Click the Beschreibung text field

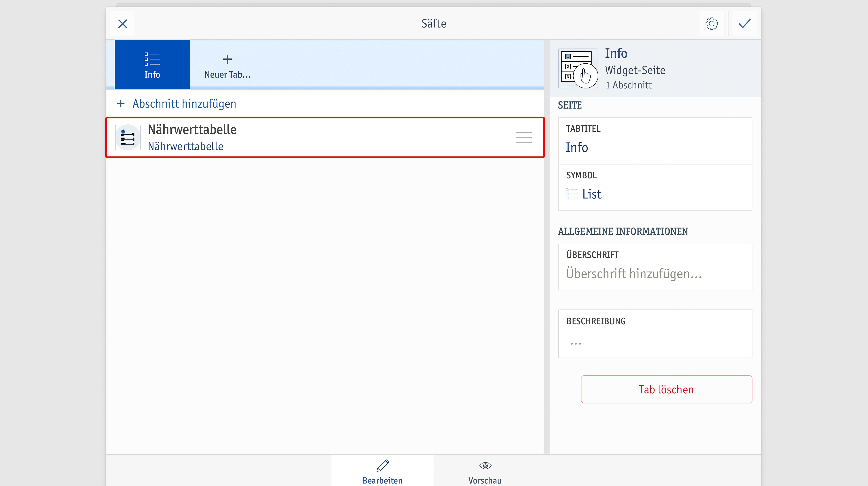tap(655, 334)
